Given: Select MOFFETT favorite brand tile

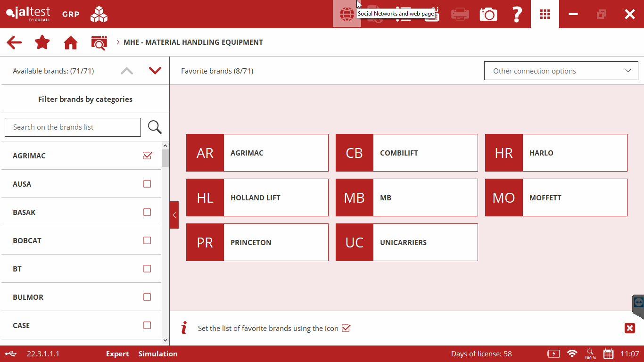Looking at the screenshot, I should click(x=556, y=197).
